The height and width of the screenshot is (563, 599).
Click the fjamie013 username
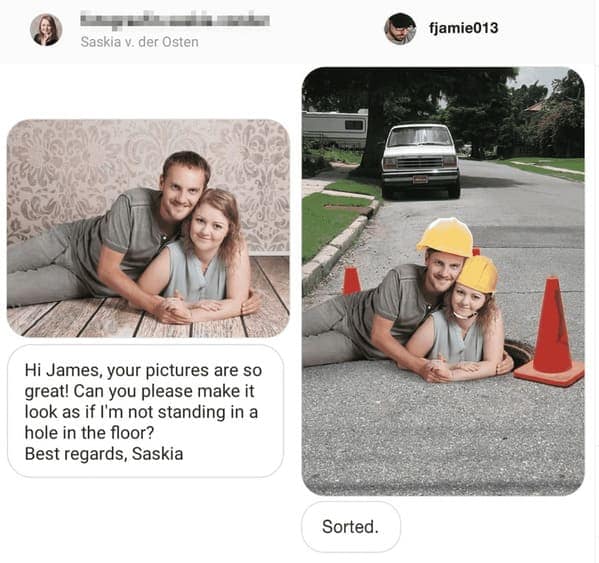[x=463, y=28]
